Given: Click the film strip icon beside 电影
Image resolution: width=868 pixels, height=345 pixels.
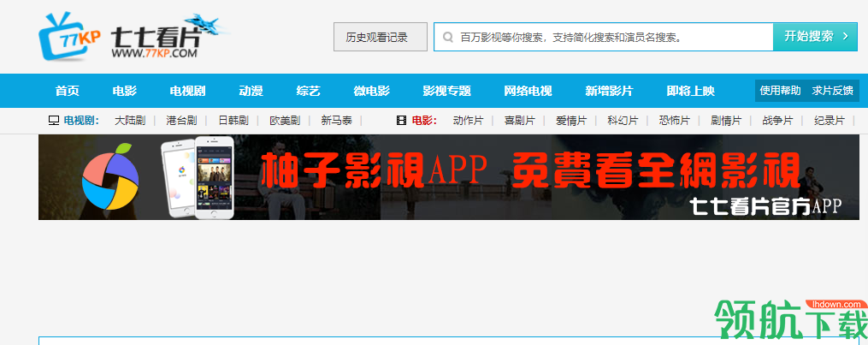Looking at the screenshot, I should [401, 120].
